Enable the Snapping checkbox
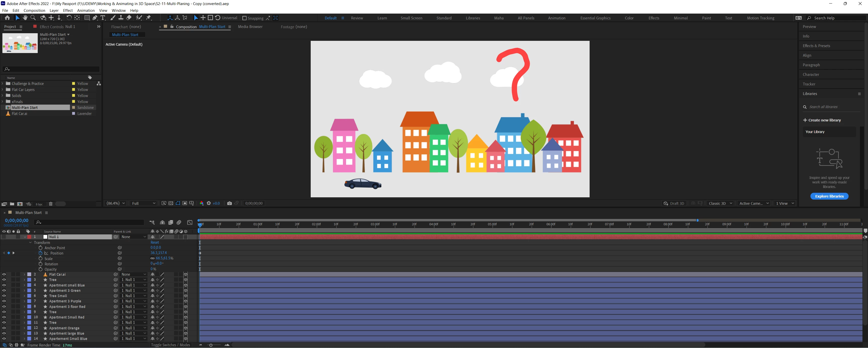 coord(245,18)
